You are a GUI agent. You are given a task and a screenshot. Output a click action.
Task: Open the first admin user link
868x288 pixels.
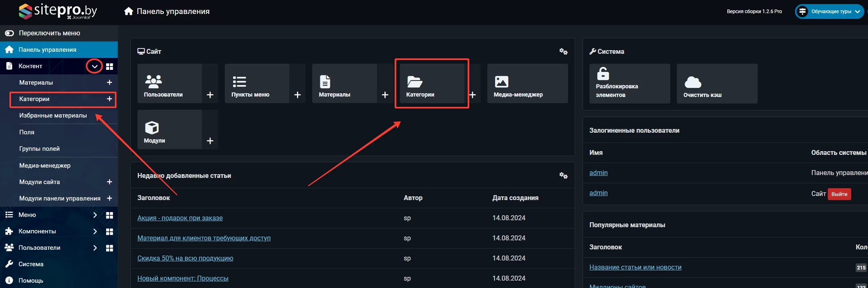pyautogui.click(x=598, y=173)
